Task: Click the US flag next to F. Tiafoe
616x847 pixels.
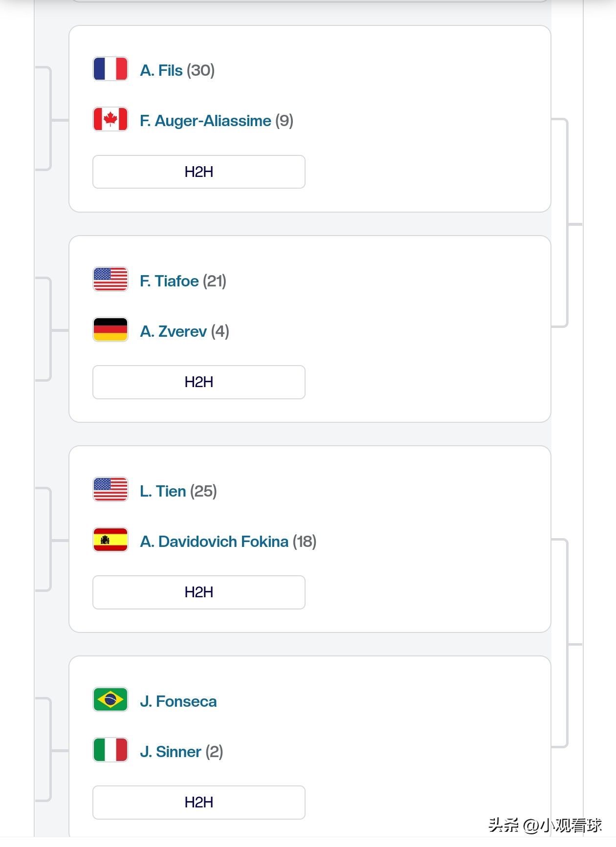Action: click(x=110, y=279)
